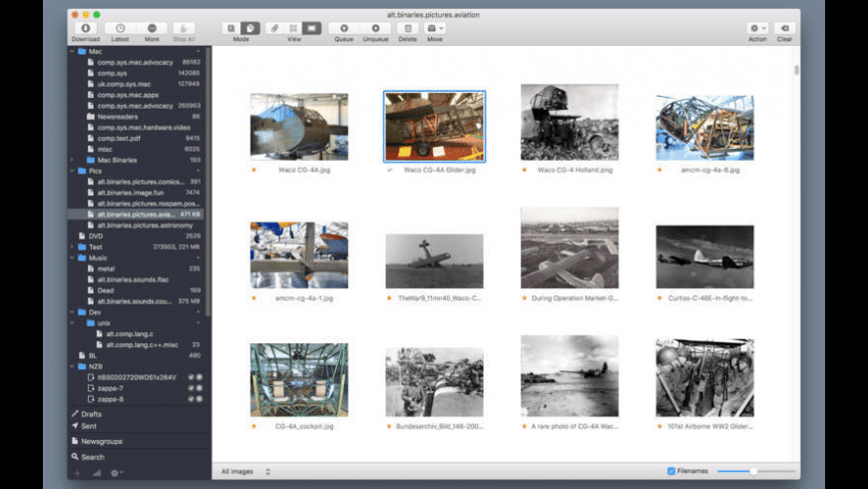Fetch the Latest articles
This screenshot has width=868, height=489.
click(x=120, y=29)
